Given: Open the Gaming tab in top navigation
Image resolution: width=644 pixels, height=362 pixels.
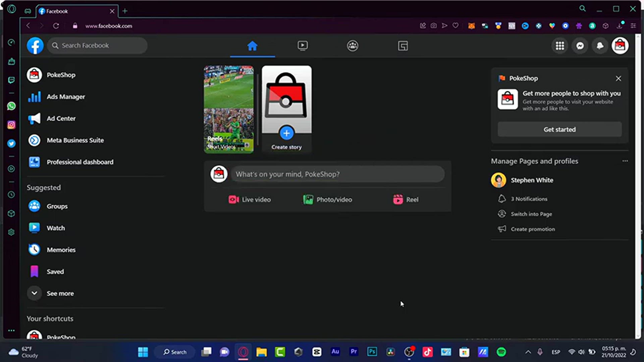Looking at the screenshot, I should tap(403, 46).
